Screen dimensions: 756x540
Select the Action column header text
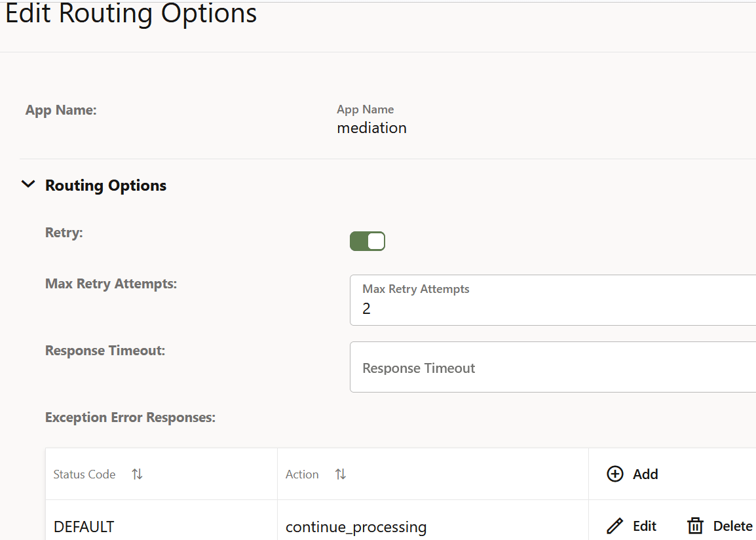coord(302,474)
